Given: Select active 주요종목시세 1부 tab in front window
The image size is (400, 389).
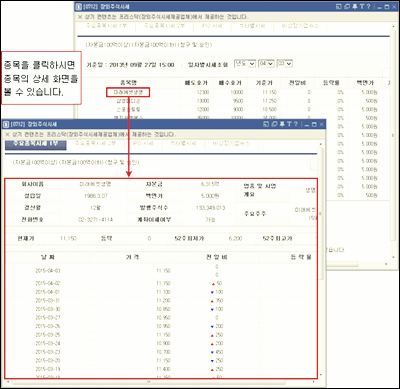Looking at the screenshot, I should click(x=35, y=144).
